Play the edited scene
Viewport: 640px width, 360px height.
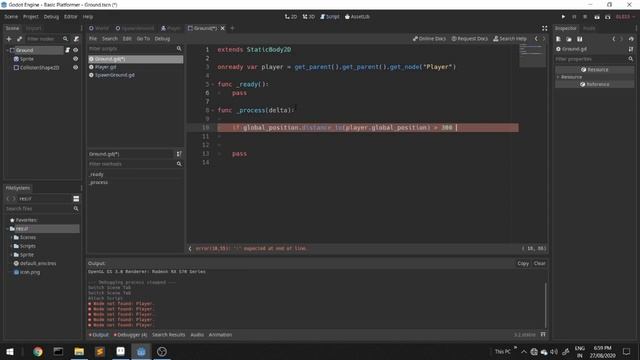[x=597, y=17]
